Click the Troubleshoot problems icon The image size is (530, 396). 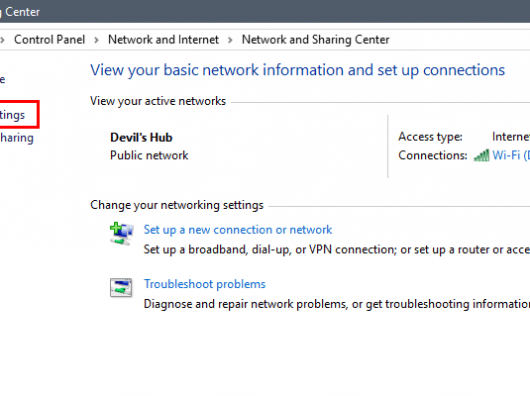pyautogui.click(x=121, y=288)
